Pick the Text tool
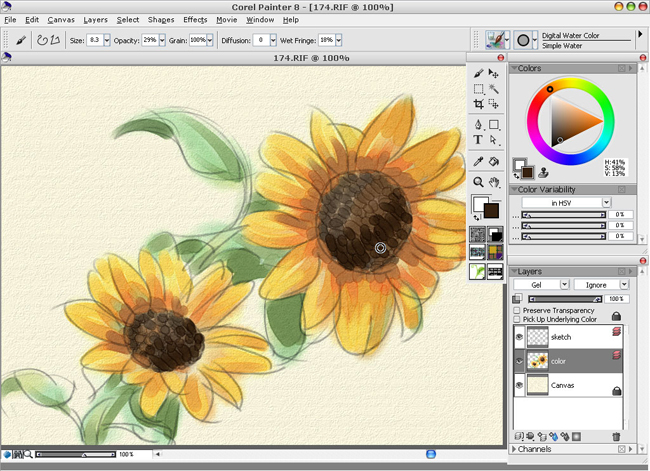Image resolution: width=650 pixels, height=471 pixels. pos(479,140)
